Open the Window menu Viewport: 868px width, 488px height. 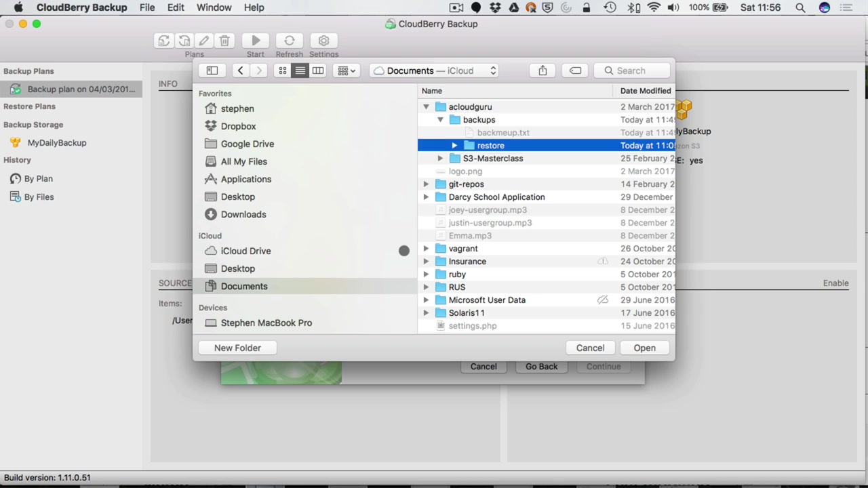tap(214, 7)
